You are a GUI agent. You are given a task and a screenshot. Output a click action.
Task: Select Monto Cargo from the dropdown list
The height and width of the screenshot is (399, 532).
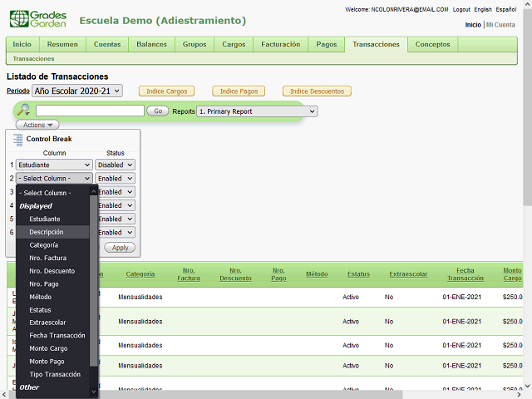coord(52,348)
